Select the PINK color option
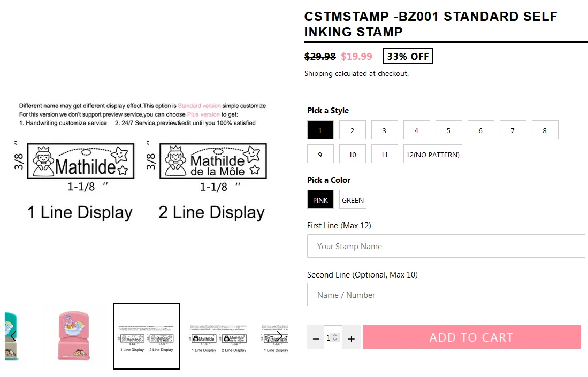This screenshot has height=377, width=588. point(320,199)
